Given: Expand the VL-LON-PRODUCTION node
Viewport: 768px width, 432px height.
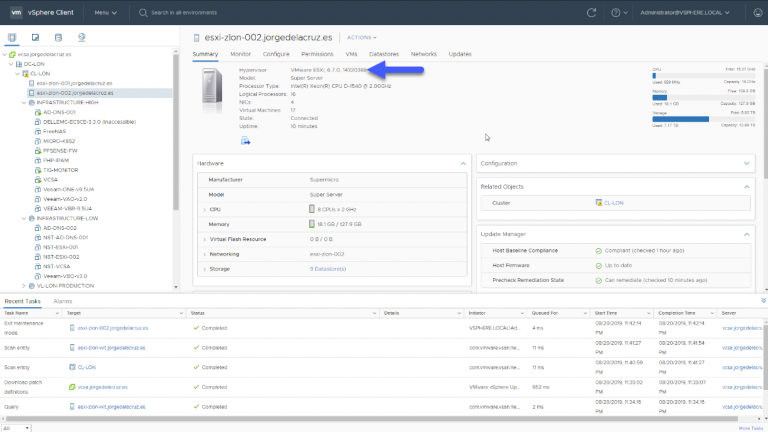Looking at the screenshot, I should point(24,286).
